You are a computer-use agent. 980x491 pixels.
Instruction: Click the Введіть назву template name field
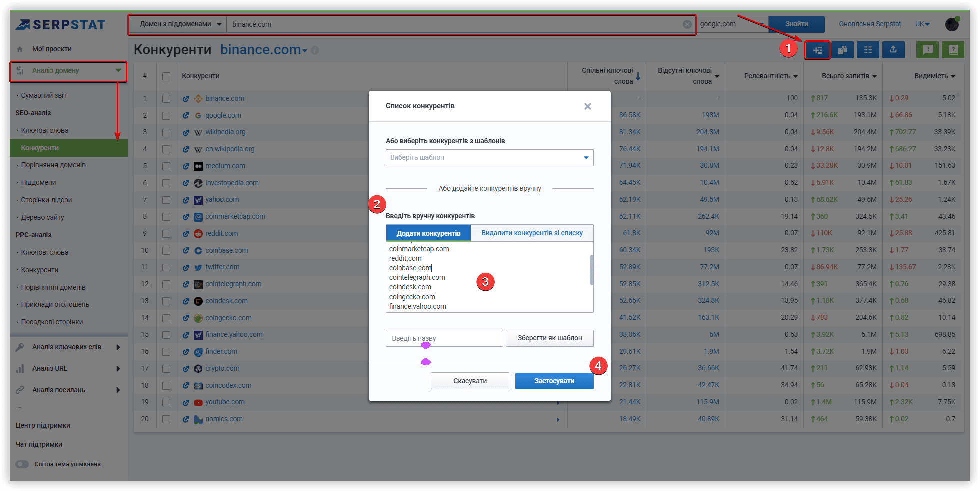tap(444, 338)
